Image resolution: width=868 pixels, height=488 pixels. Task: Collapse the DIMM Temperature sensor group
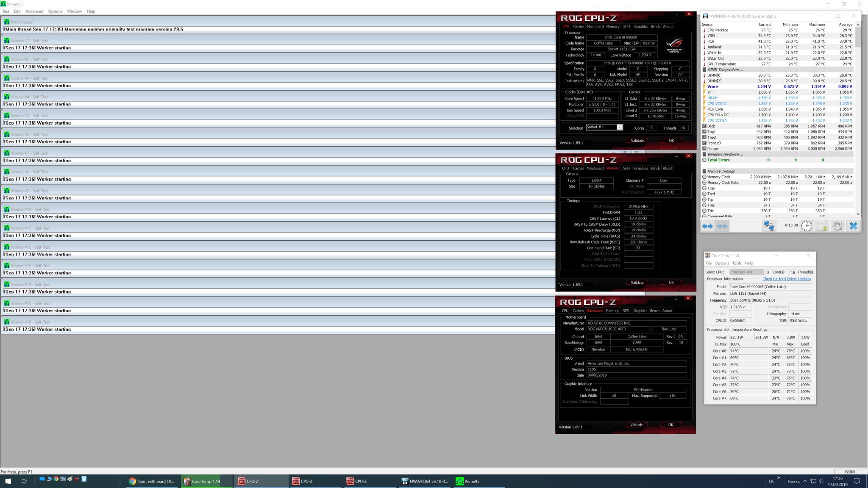[x=704, y=69]
